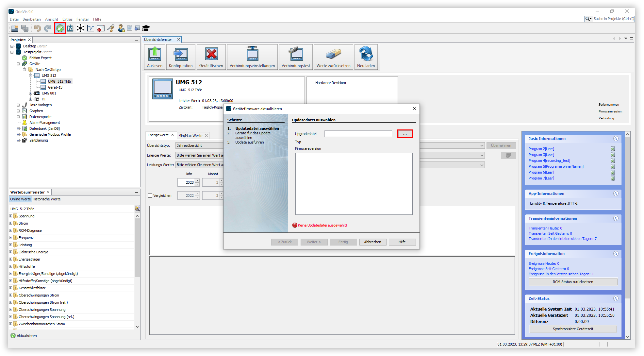Select Alarm-Management in project tree

coord(45,123)
